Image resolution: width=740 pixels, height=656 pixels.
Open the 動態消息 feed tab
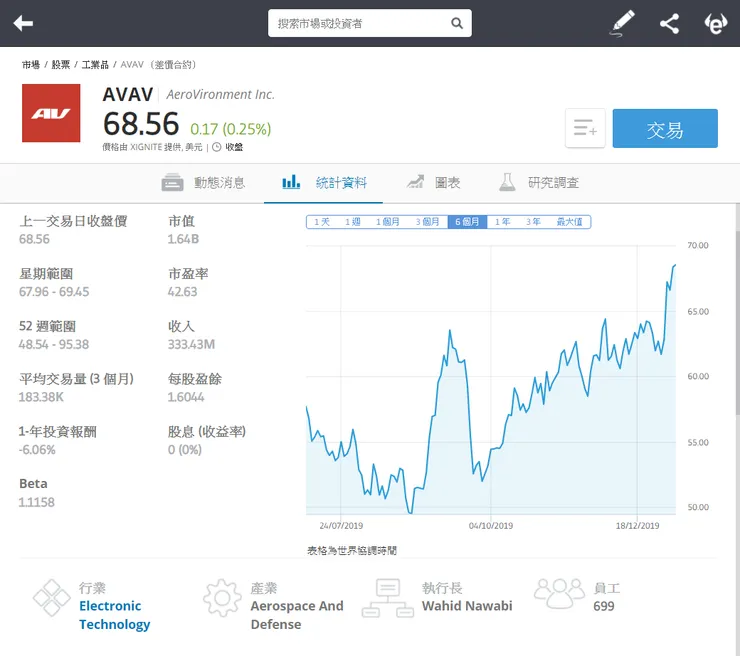point(203,183)
